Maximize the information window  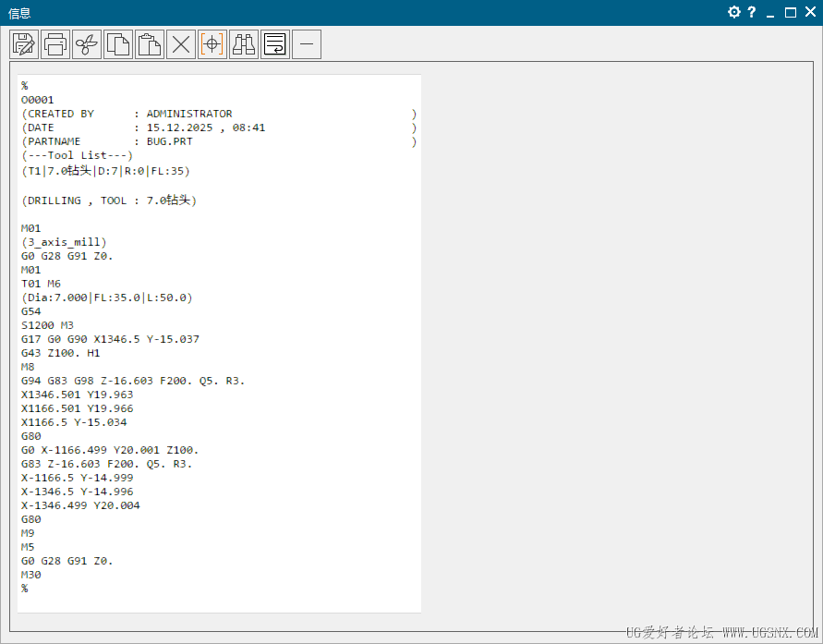click(791, 12)
